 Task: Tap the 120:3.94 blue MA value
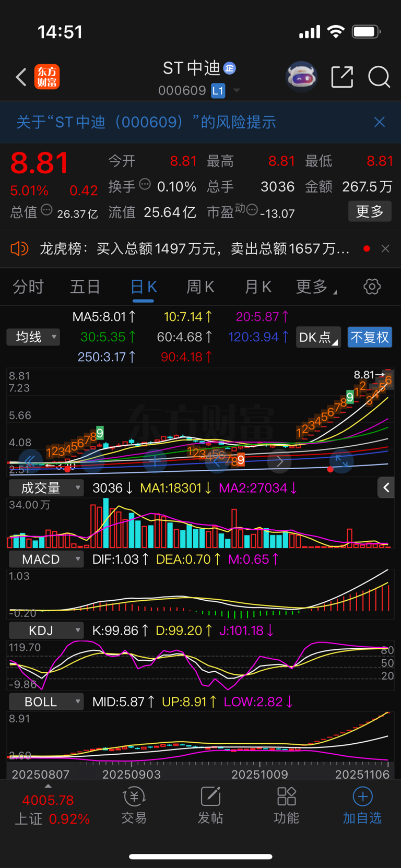click(x=258, y=337)
